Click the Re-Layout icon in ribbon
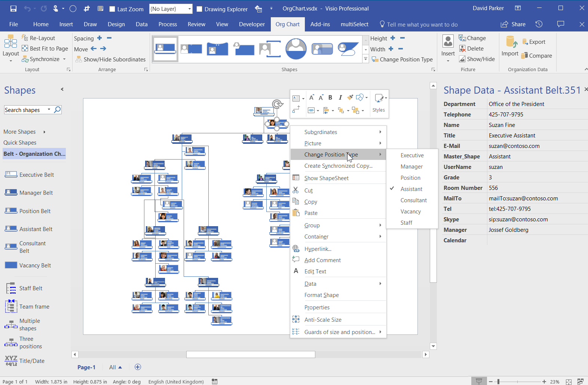Viewport: 588px width, 385px height. tap(25, 38)
